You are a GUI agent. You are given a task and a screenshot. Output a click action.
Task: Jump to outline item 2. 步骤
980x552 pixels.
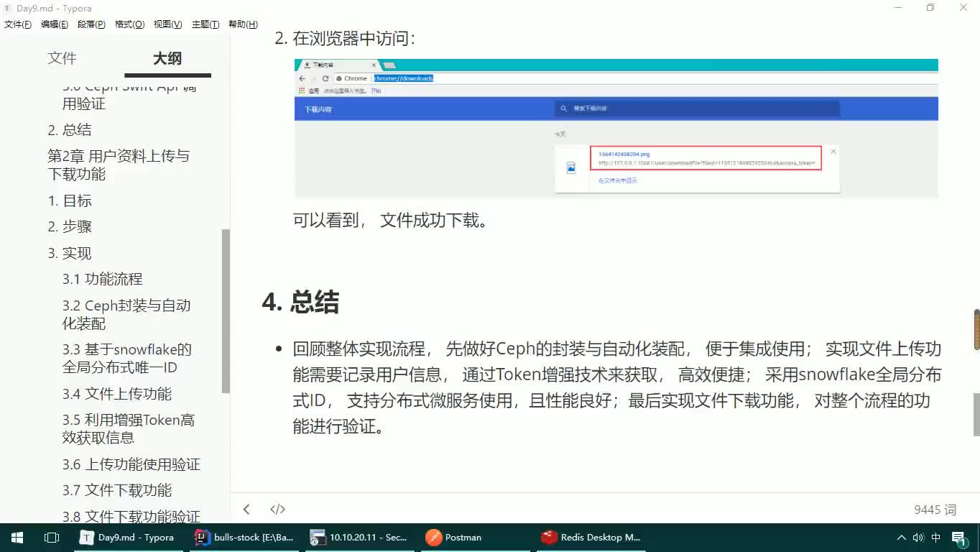click(70, 227)
